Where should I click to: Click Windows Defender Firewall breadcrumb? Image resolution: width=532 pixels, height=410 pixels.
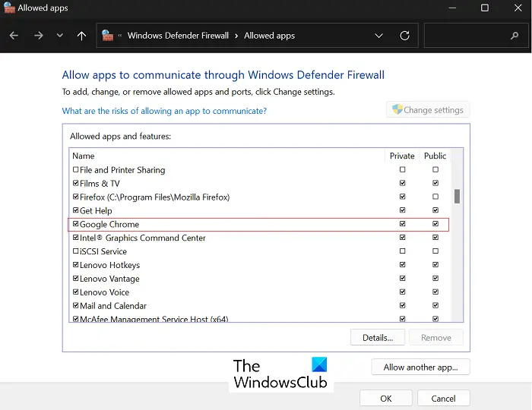click(178, 36)
